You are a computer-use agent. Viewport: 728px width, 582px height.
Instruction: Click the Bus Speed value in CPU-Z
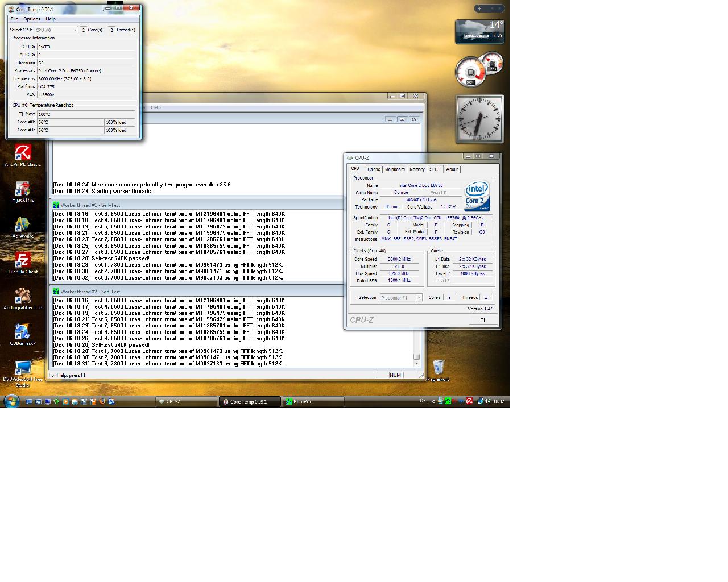pos(399,273)
